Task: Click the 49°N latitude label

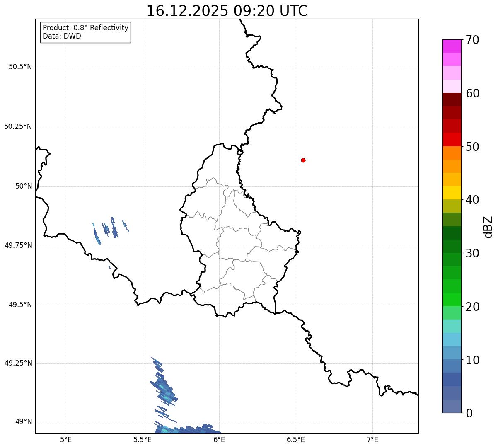Action: [24, 422]
